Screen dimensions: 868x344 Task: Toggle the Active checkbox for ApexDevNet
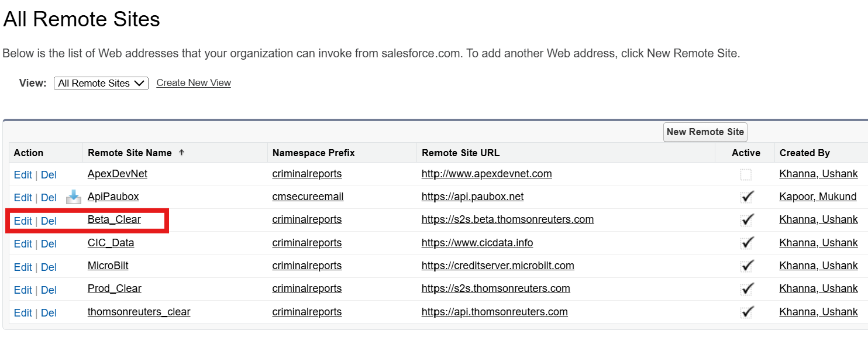point(746,174)
